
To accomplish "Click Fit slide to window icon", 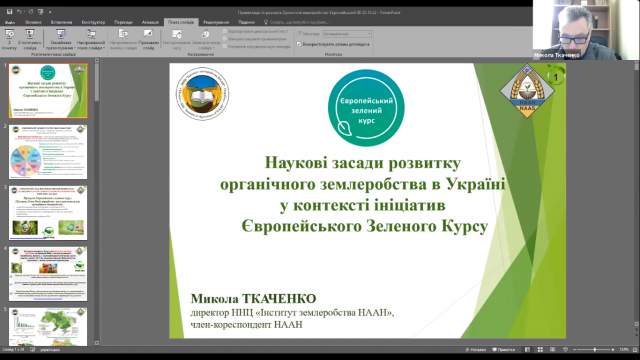I will pyautogui.click(x=635, y=350).
